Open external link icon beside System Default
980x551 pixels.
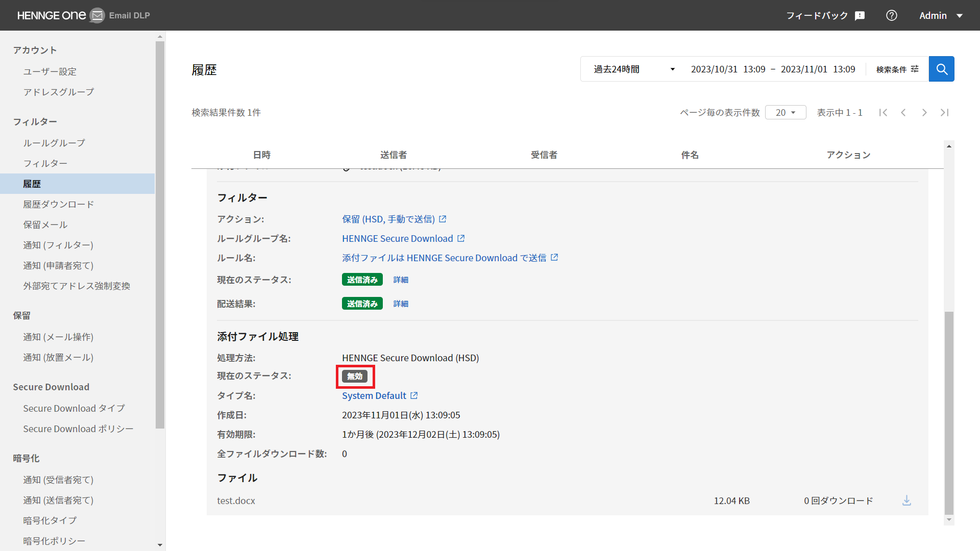(414, 395)
